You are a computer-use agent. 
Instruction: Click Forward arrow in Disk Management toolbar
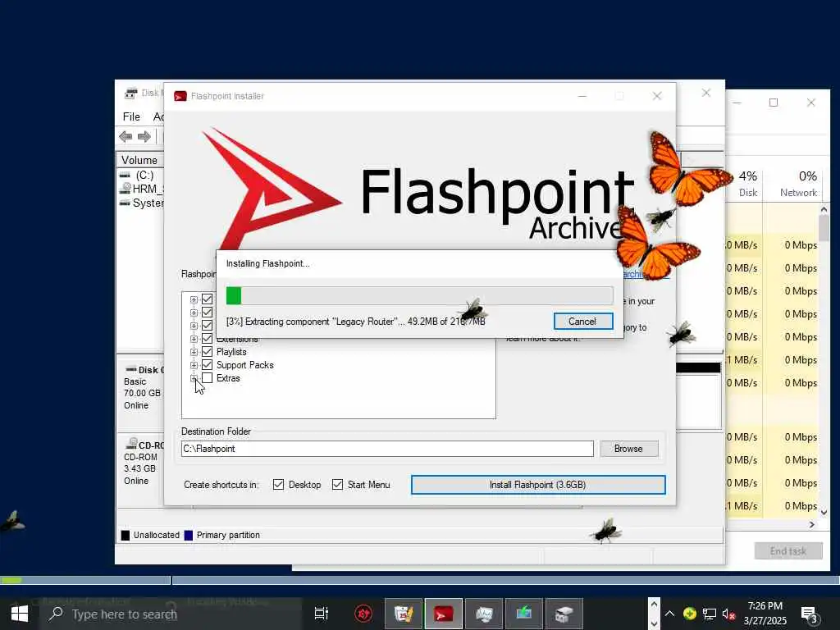pyautogui.click(x=144, y=137)
